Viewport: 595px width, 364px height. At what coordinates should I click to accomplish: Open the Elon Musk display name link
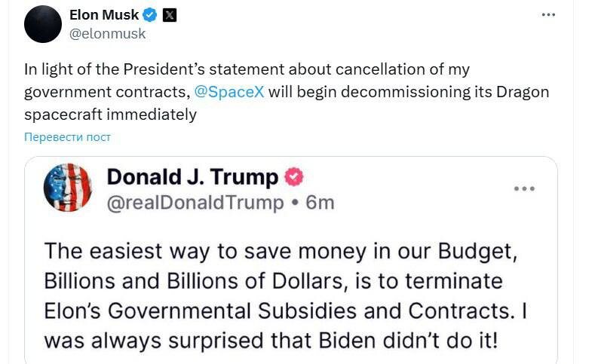(103, 15)
